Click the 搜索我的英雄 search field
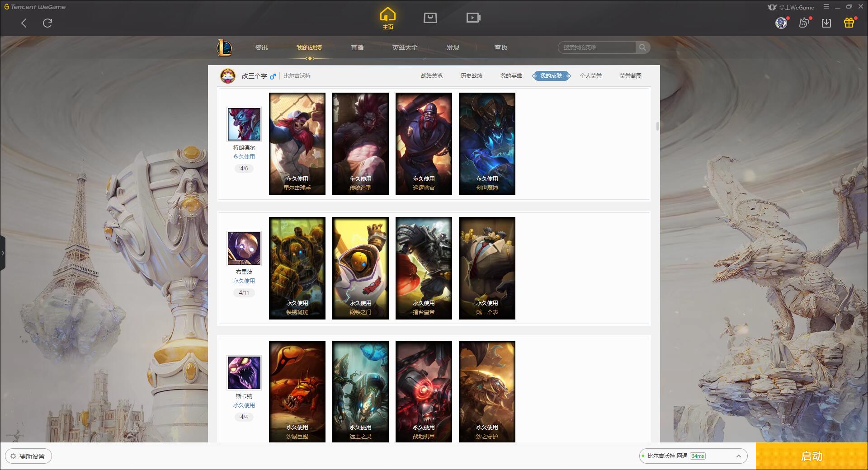 pos(597,47)
